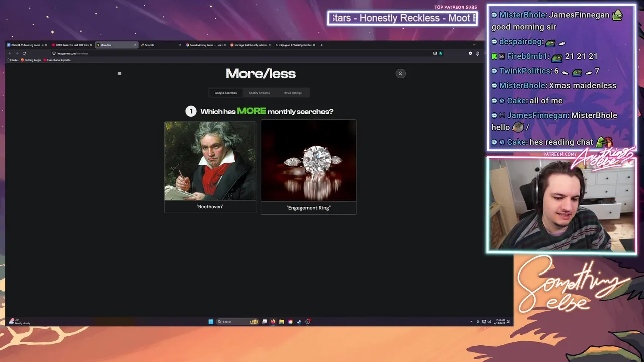Choose the Beethoven card image
This screenshot has height=362, width=644.
[210, 161]
